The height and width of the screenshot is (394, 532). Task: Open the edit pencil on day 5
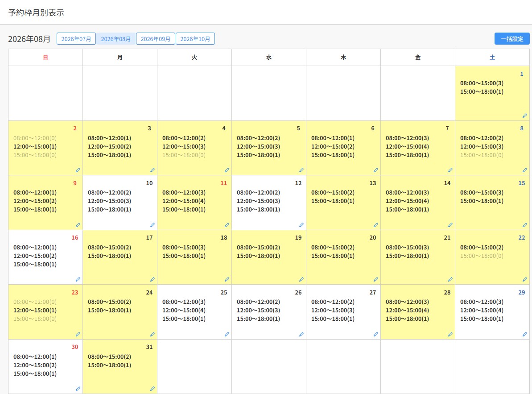click(301, 170)
